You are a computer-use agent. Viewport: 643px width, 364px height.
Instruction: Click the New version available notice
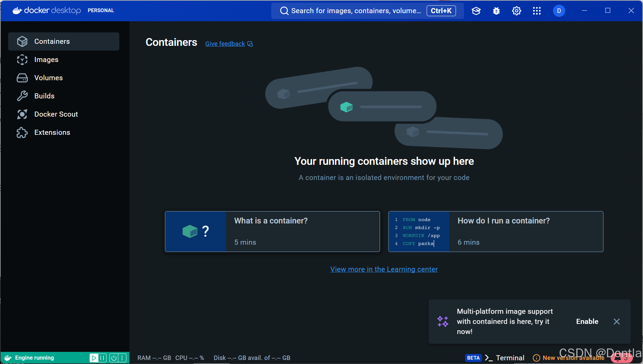573,358
